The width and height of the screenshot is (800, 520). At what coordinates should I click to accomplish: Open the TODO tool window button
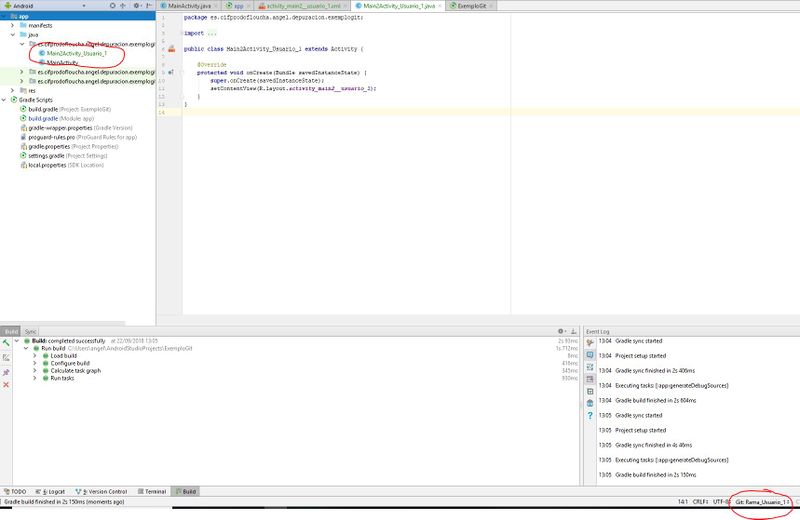coord(15,491)
